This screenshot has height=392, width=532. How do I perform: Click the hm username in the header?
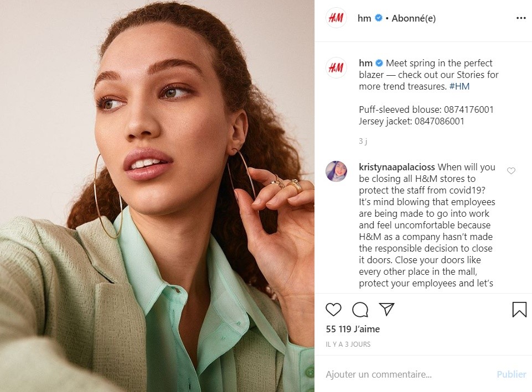pos(364,18)
